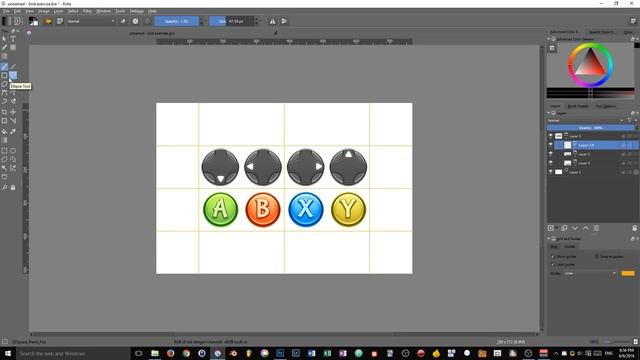Open layer blending mode dropdown in Layers
Image resolution: width=640 pixels, height=360 pixels.
coord(585,120)
